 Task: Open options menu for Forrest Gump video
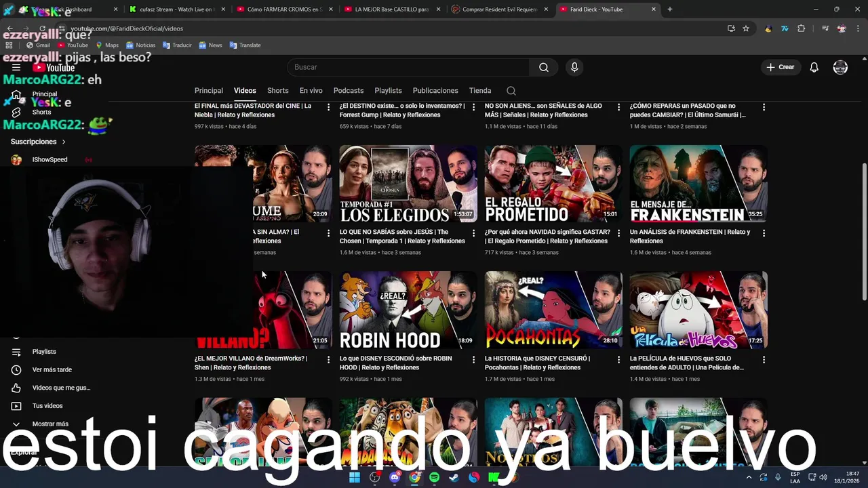click(x=473, y=107)
